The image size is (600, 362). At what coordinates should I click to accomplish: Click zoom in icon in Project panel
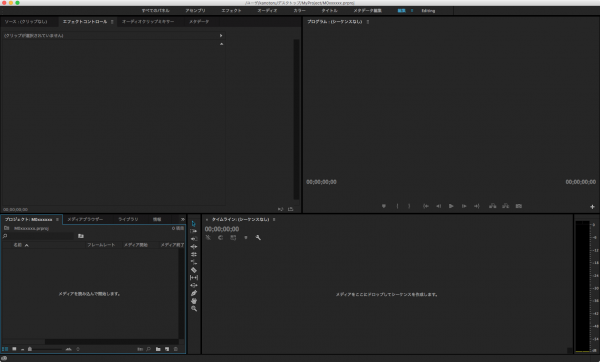point(68,349)
